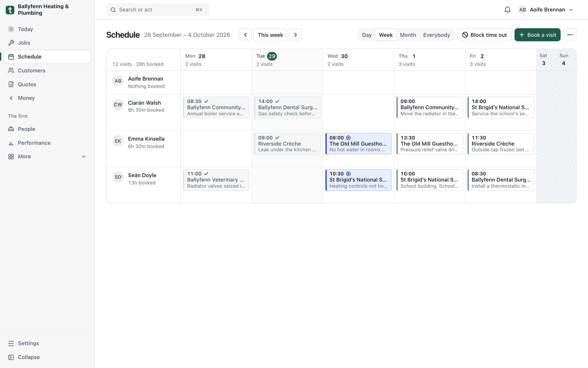Open Aoife Brennan account dropdown
The image size is (588, 368).
546,10
